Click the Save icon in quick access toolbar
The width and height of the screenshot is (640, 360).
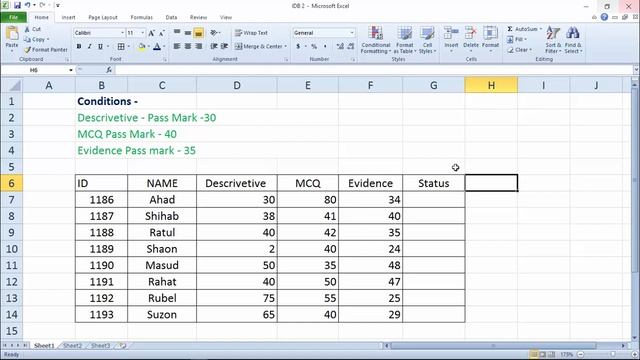(x=17, y=5)
